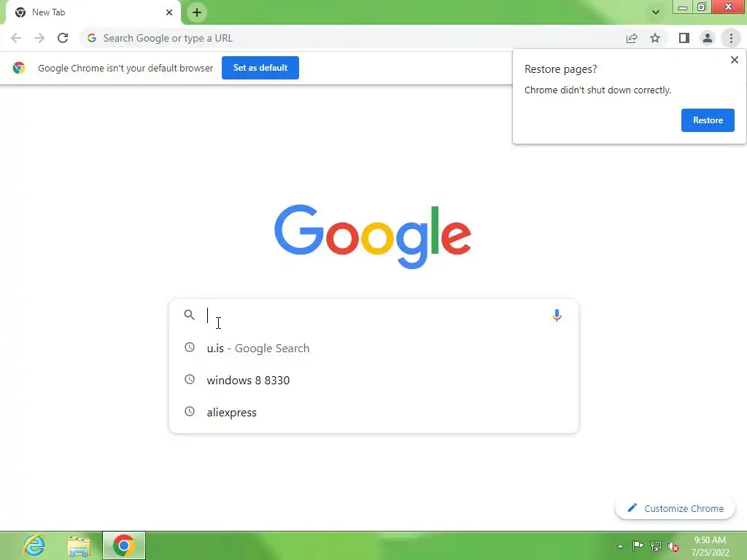Choose the windows 8 8330 suggestion
This screenshot has height=560, width=747.
pyautogui.click(x=374, y=380)
